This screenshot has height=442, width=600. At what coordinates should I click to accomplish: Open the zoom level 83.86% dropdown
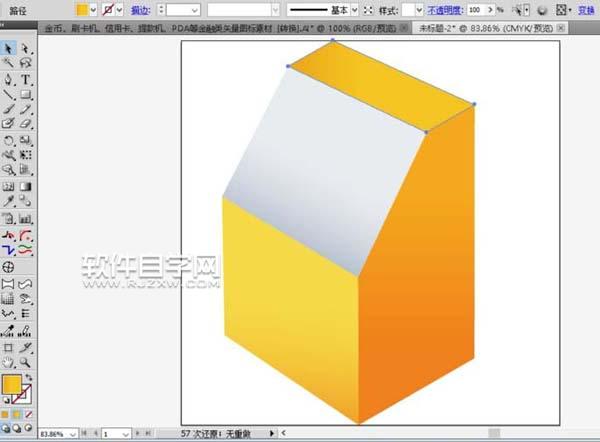coord(73,434)
